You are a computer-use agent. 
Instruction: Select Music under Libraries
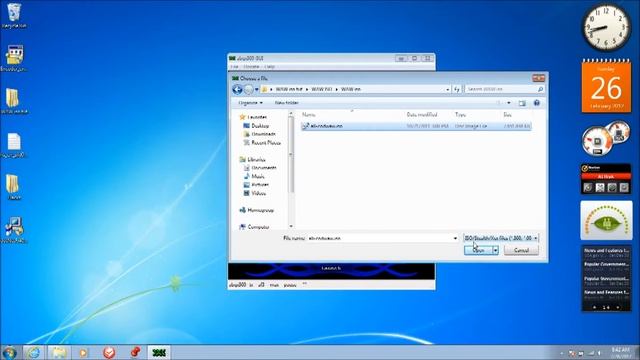[254, 176]
